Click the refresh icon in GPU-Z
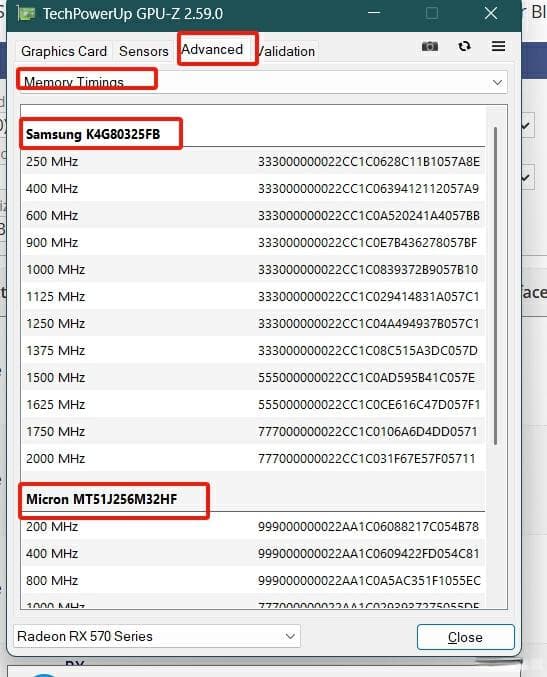547x677 pixels. pos(465,46)
